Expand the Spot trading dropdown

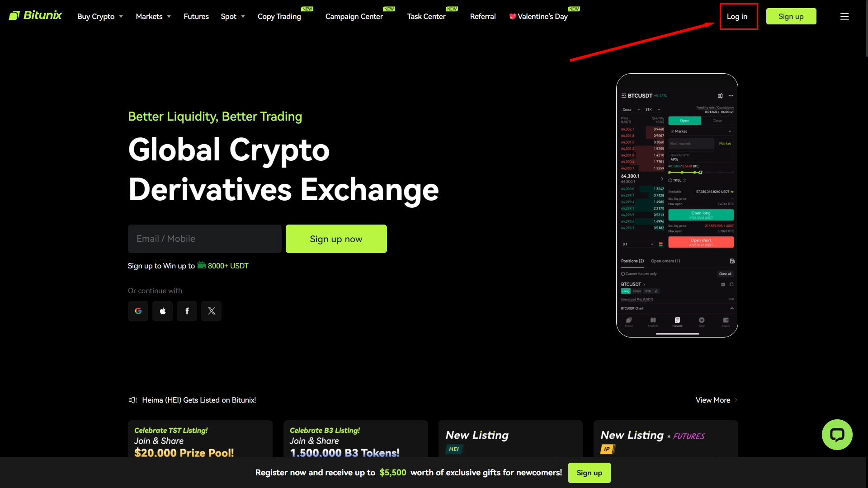233,16
